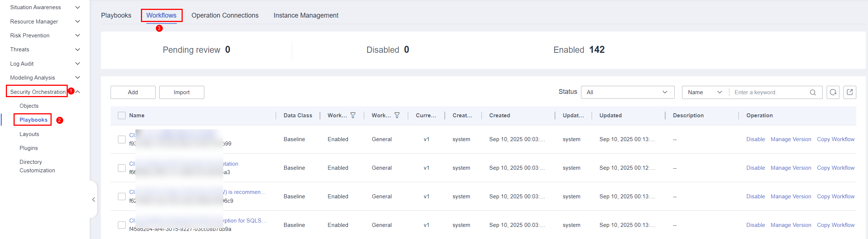This screenshot has height=239, width=868.
Task: Tick the select-all checkbox in the table header
Action: [x=122, y=115]
